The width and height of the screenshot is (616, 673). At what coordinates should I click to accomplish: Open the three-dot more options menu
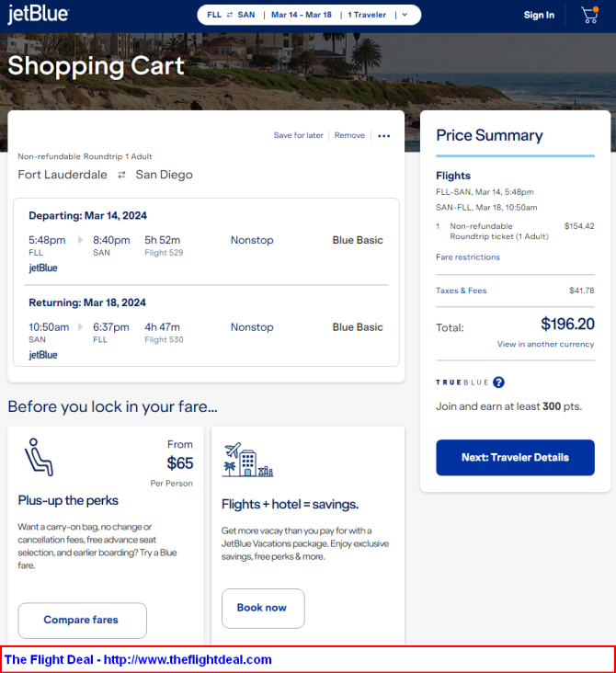(x=384, y=136)
